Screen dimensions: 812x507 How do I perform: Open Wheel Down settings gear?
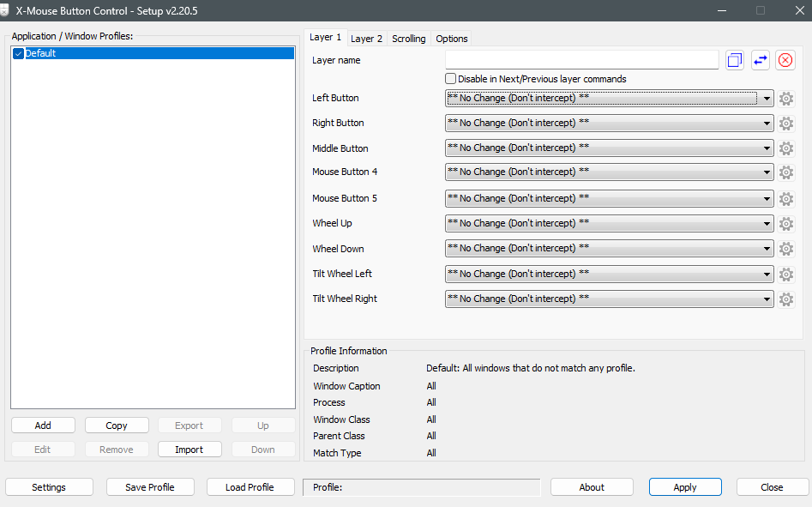[786, 249]
